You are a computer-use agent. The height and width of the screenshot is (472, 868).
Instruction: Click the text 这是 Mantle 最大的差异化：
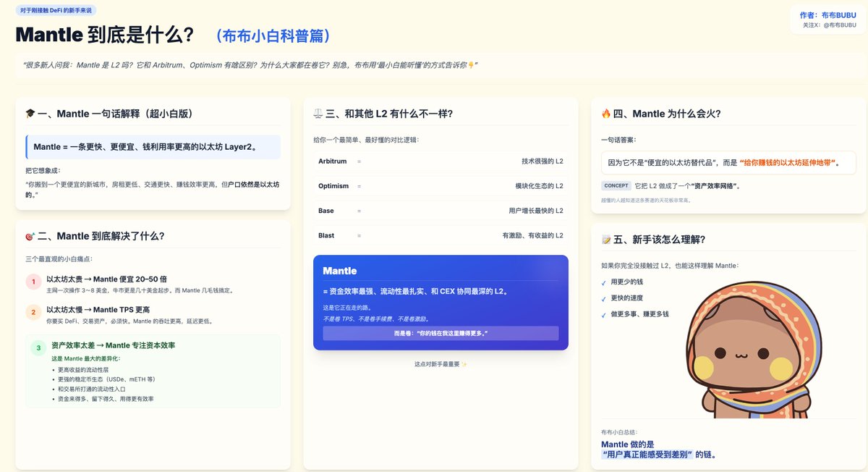tap(85, 358)
